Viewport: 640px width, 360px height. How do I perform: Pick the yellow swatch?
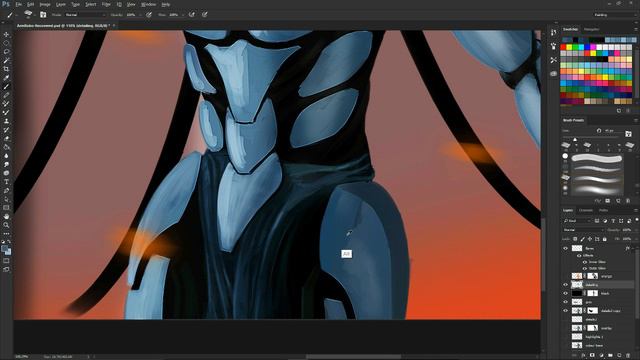[569, 47]
